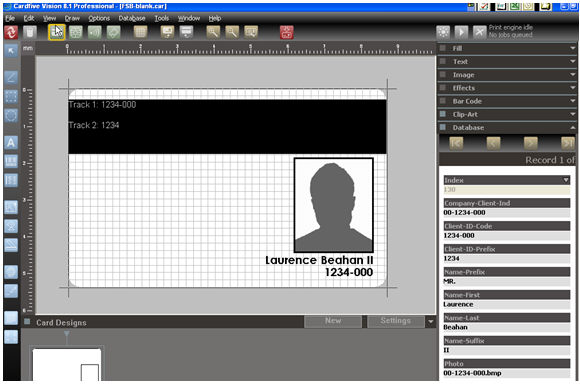Click the red icon right of zoom tools
580x386 pixels.
(x=287, y=33)
